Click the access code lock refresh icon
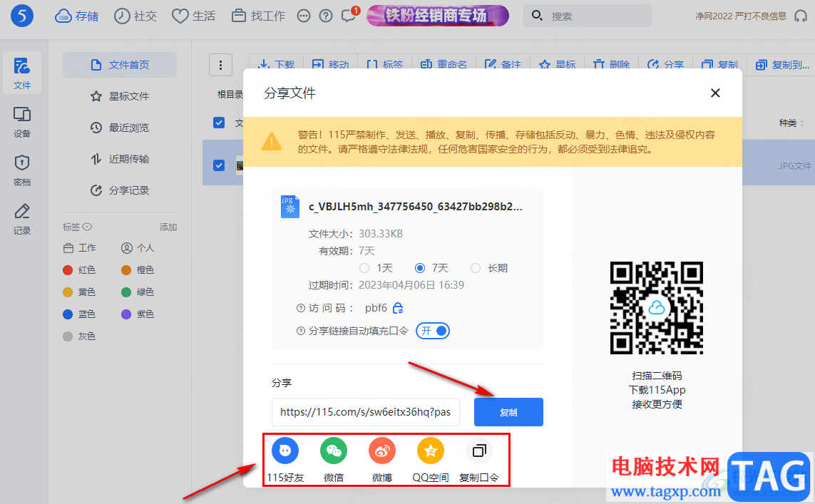The width and height of the screenshot is (815, 504). click(x=398, y=308)
